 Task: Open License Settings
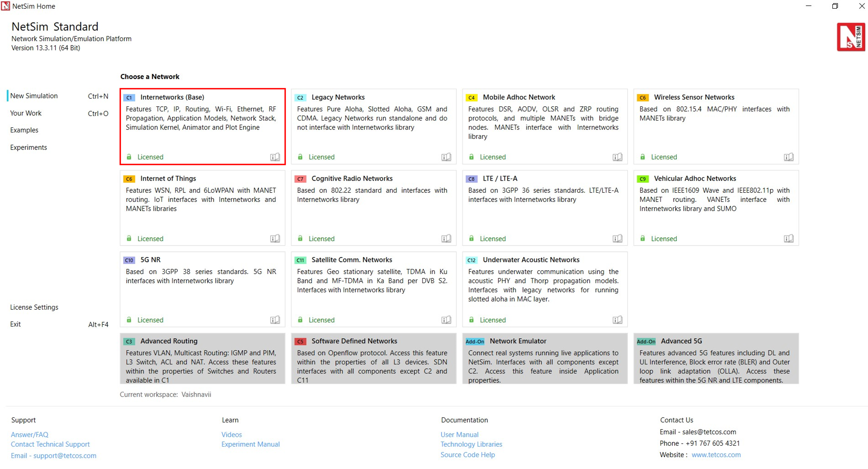tap(34, 307)
